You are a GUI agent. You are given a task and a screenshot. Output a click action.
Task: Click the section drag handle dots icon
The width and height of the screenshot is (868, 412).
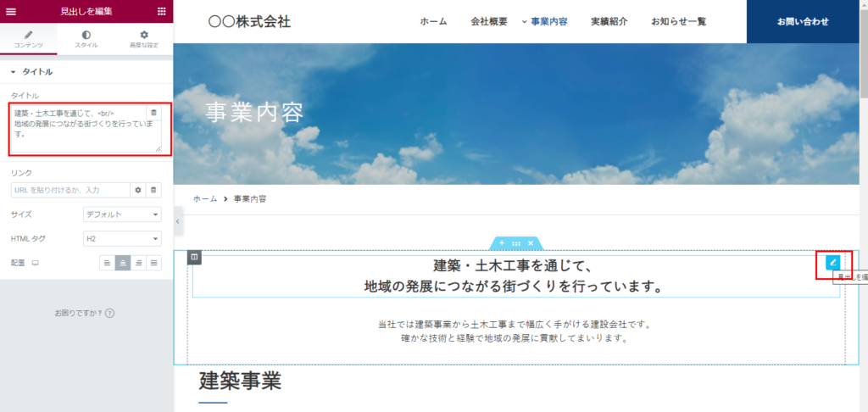click(x=515, y=243)
